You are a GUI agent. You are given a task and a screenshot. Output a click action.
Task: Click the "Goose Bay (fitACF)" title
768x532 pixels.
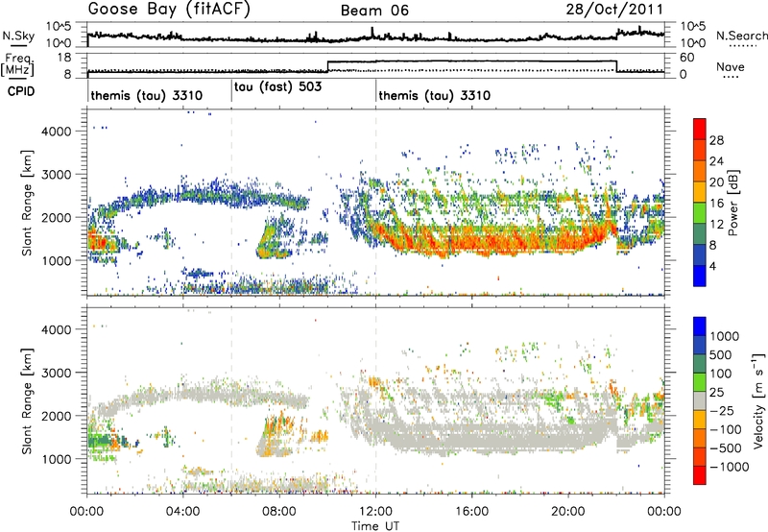pyautogui.click(x=169, y=10)
